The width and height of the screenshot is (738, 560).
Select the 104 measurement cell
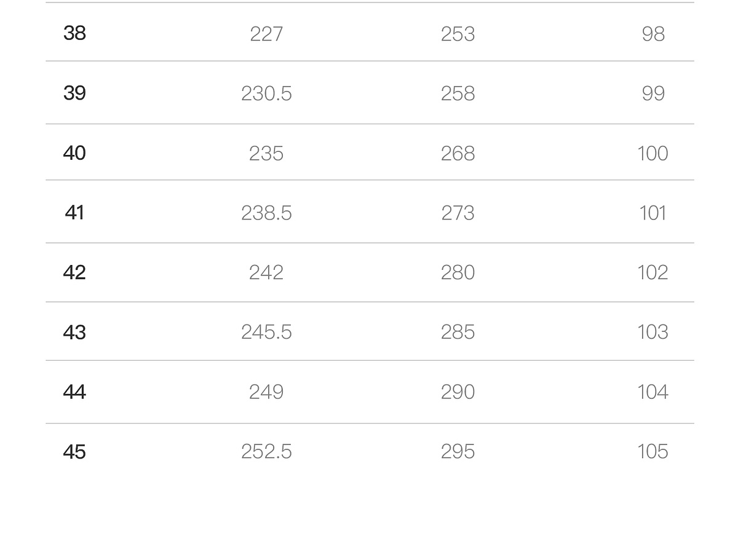click(x=653, y=392)
